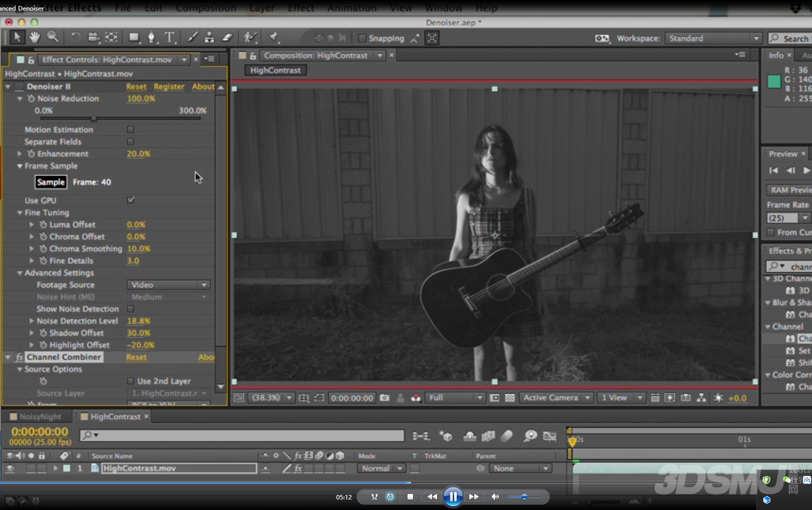Click the timeline search field
This screenshot has height=510, width=812.
coord(242,435)
